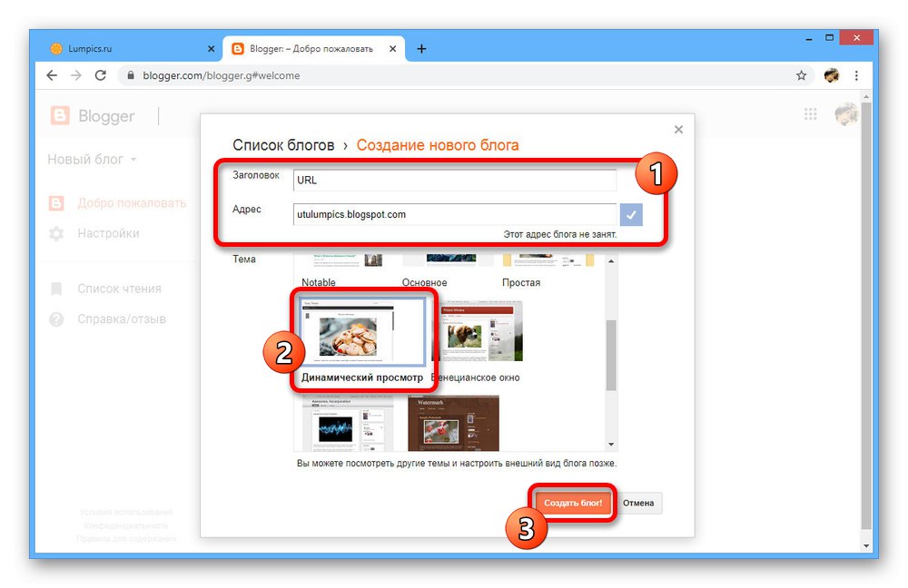The image size is (908, 588).
Task: Switch to the Lumpics.ru tab
Action: click(x=132, y=49)
